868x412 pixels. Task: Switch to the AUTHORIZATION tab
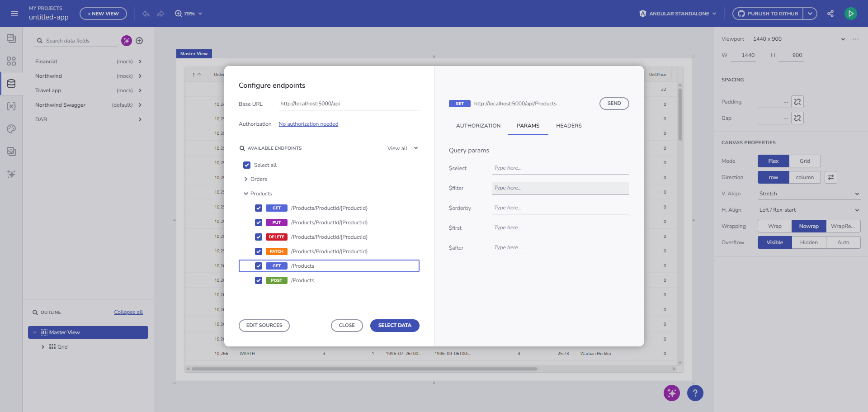tap(478, 126)
